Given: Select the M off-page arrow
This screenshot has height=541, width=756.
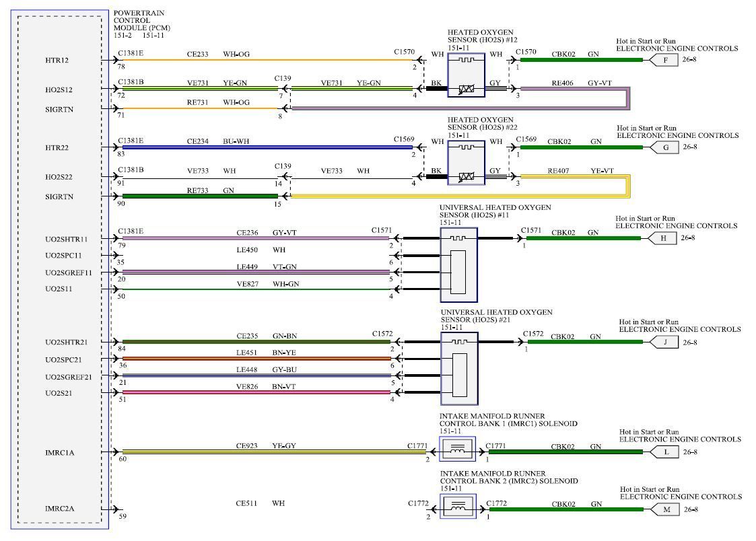Looking at the screenshot, I should click(665, 510).
